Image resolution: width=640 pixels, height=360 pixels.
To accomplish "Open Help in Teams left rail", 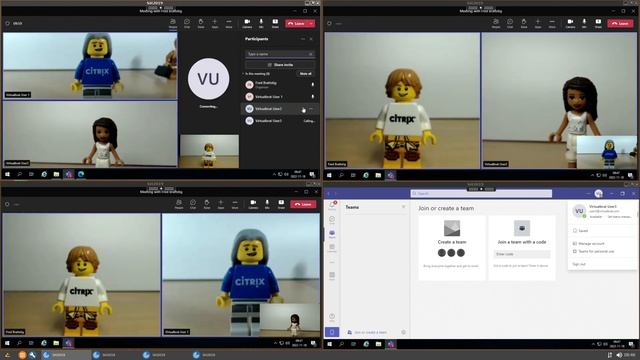I will tap(332, 317).
